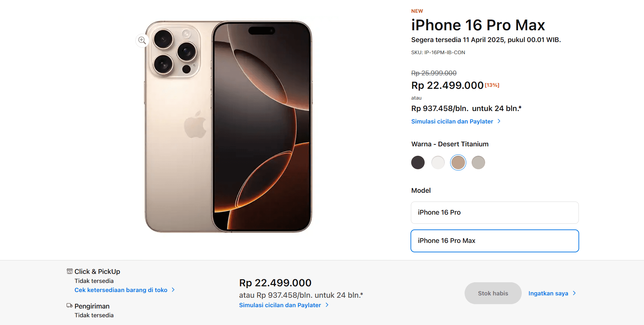The image size is (644, 325).
Task: Open bottom Simulasi cicilan dan Paylater link
Action: (281, 305)
